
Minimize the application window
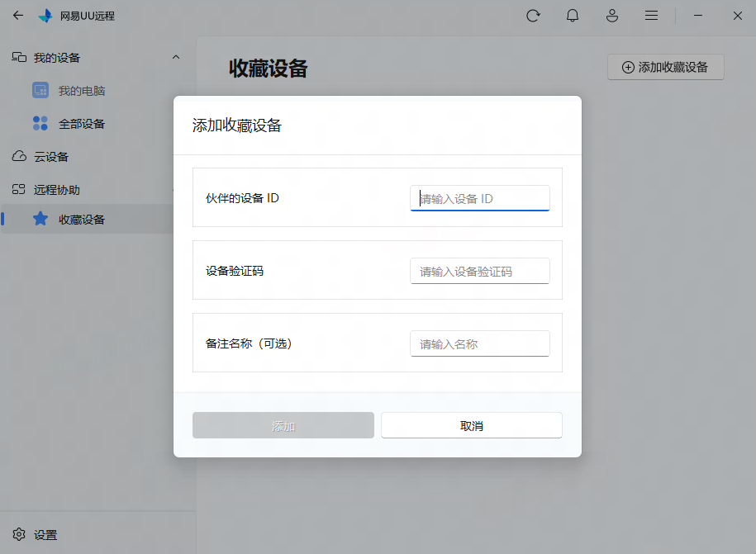coord(698,16)
